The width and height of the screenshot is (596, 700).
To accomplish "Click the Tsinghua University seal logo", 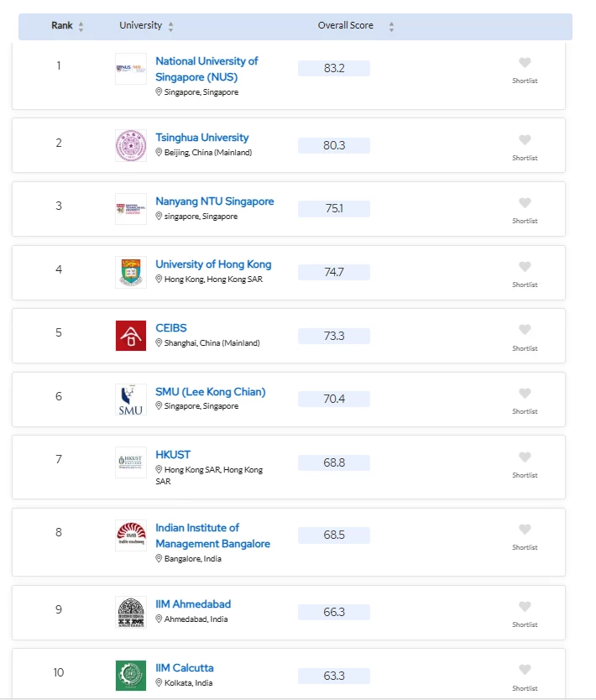I will tap(131, 145).
